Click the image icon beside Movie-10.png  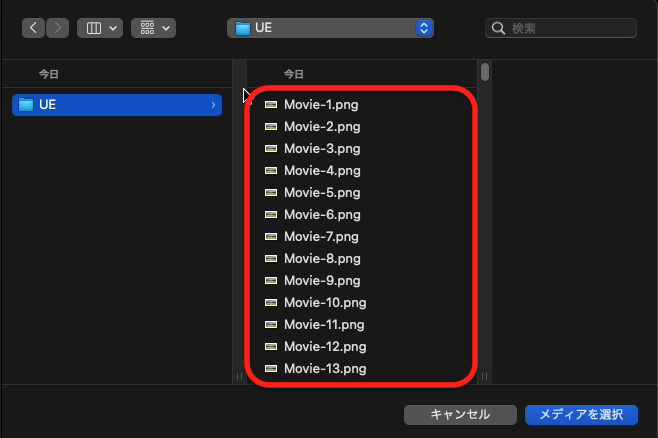(x=271, y=302)
